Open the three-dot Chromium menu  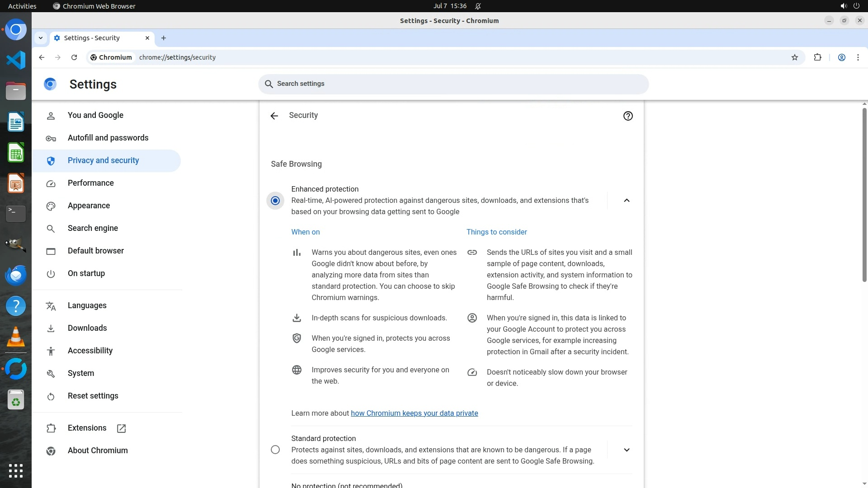point(858,57)
